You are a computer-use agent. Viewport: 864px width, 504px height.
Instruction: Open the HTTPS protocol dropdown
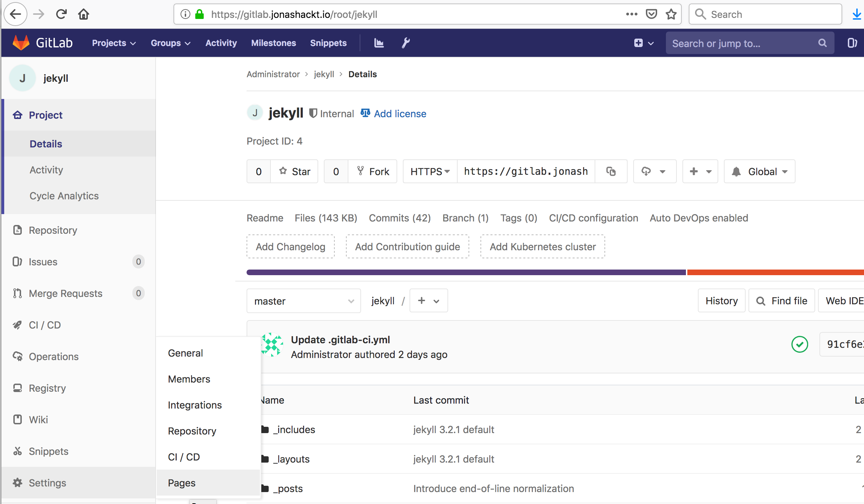click(430, 171)
